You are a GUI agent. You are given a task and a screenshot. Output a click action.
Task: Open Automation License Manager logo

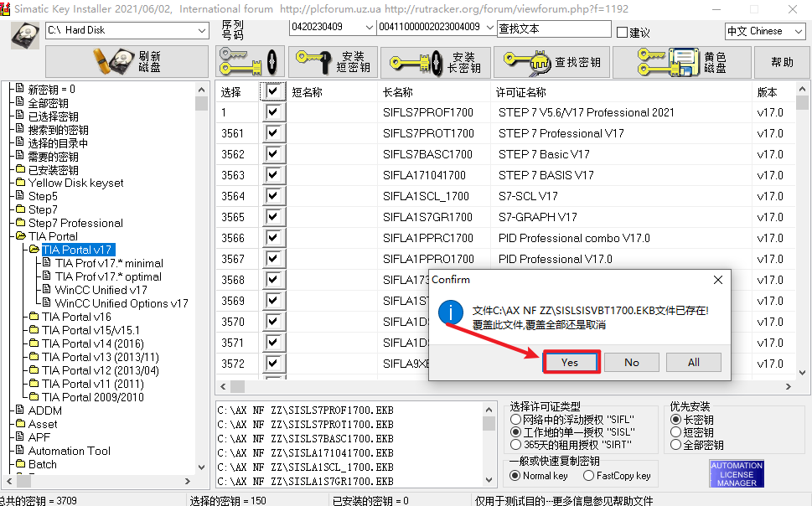point(737,473)
